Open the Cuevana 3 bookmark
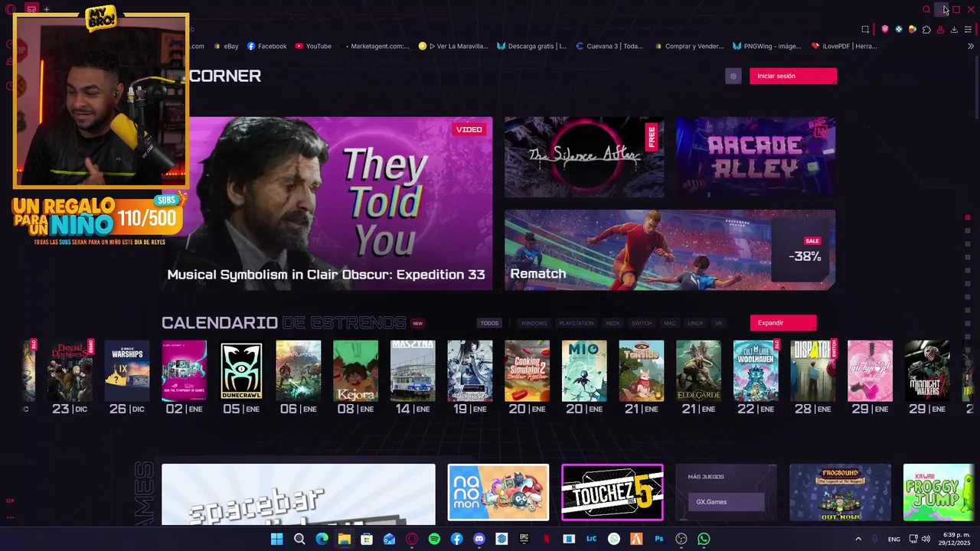Screen dimensions: 980x551 click(609, 46)
